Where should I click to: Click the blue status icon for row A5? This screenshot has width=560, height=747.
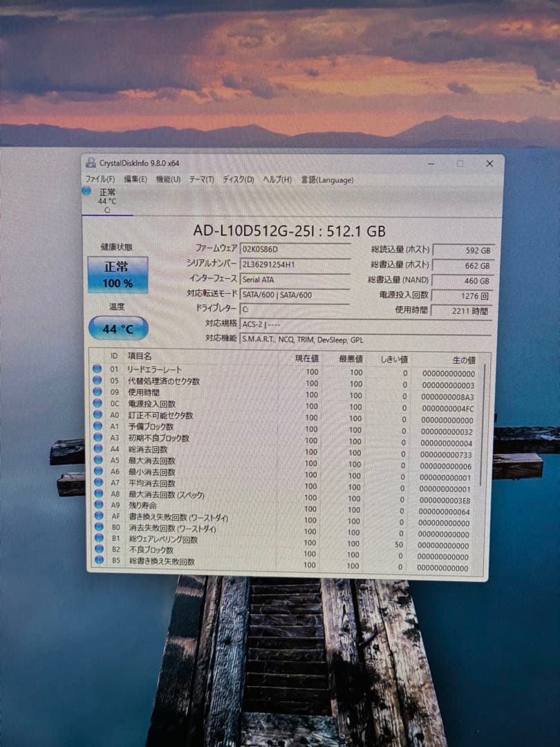pos(99,460)
